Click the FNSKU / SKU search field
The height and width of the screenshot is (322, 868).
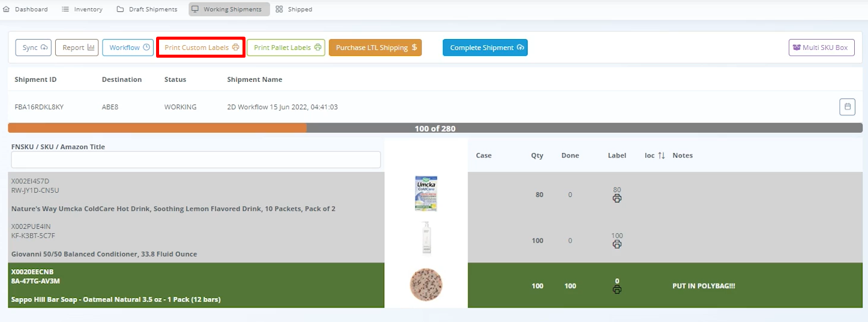[x=196, y=160]
